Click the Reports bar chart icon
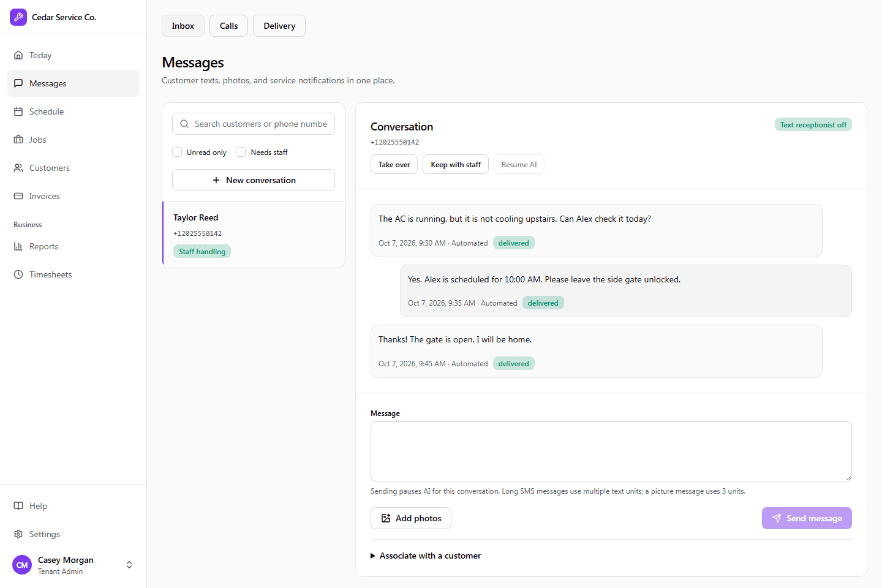 (x=18, y=246)
